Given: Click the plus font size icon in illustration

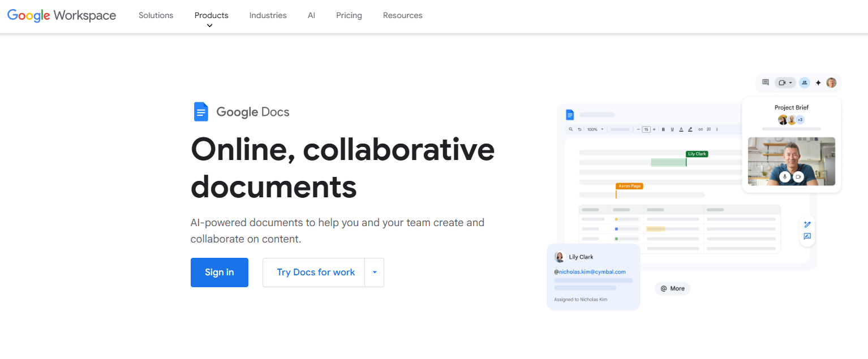Looking at the screenshot, I should (654, 129).
